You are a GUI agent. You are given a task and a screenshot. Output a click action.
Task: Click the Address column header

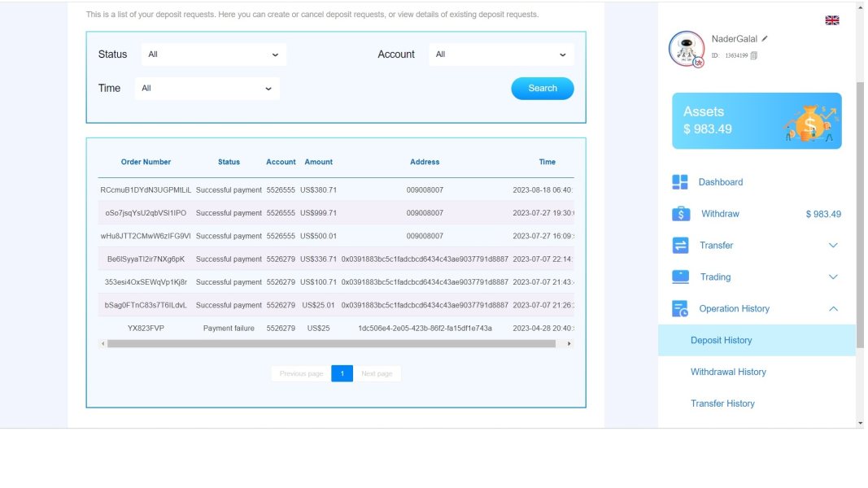coord(425,162)
